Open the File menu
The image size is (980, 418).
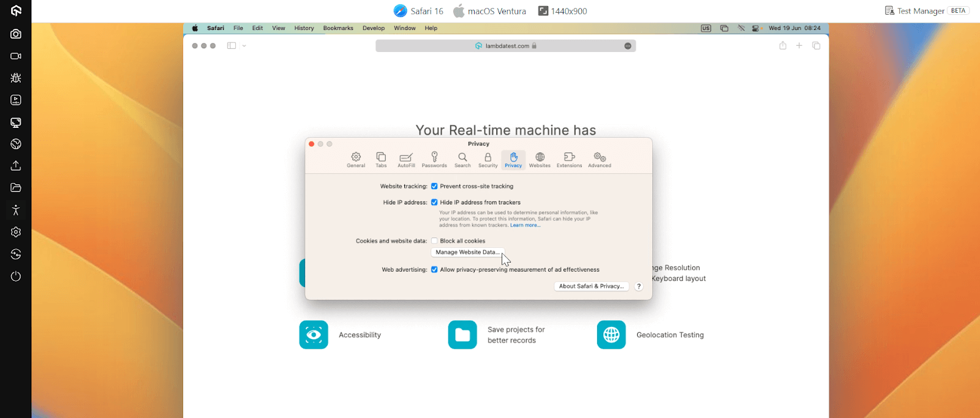coord(238,28)
